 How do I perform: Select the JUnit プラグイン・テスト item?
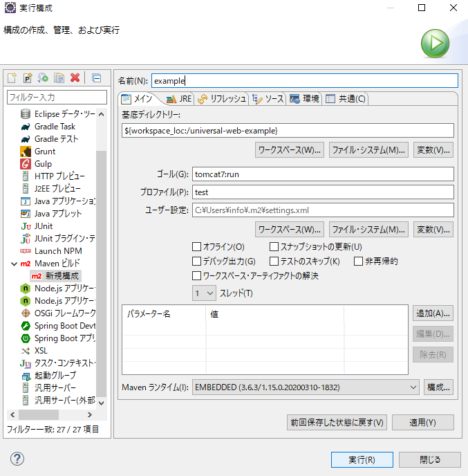tap(57, 238)
